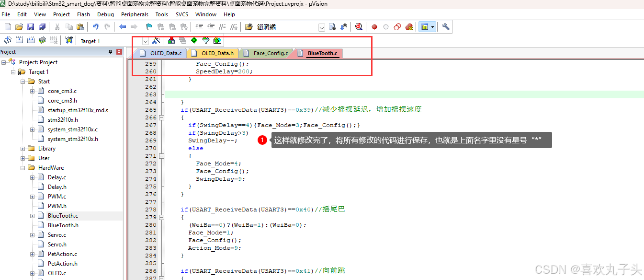
Task: Close the Project panel with red X
Action: 119,52
